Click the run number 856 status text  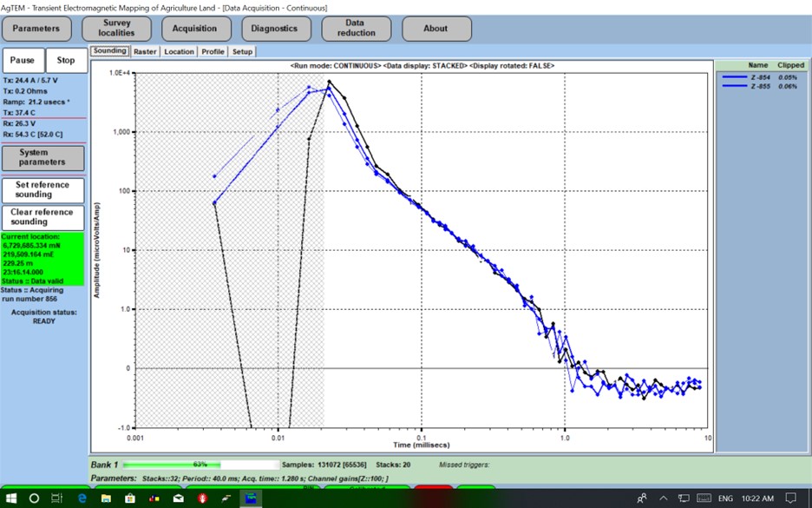tap(29, 299)
